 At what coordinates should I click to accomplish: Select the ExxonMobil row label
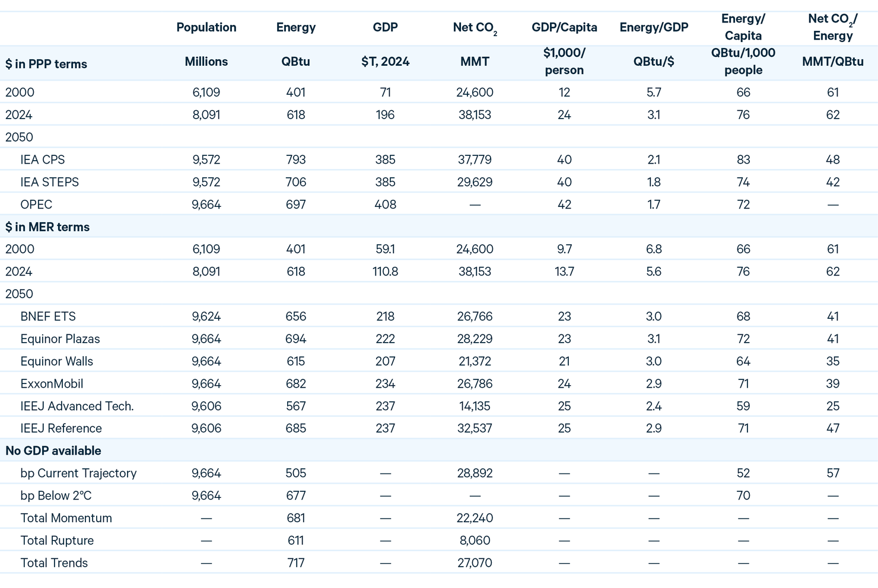tap(52, 384)
